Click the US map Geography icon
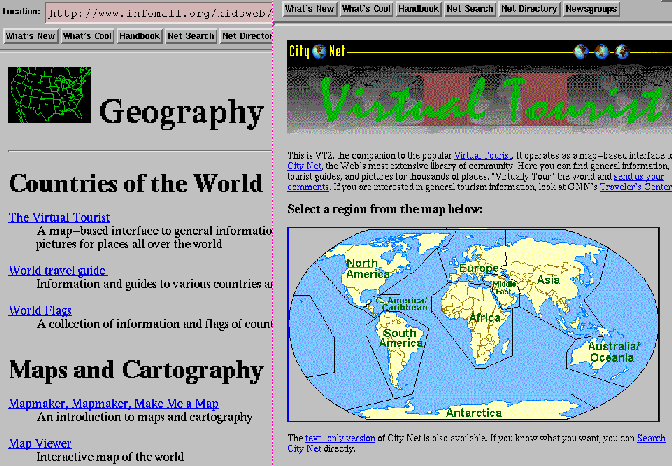672x466 pixels. point(49,95)
